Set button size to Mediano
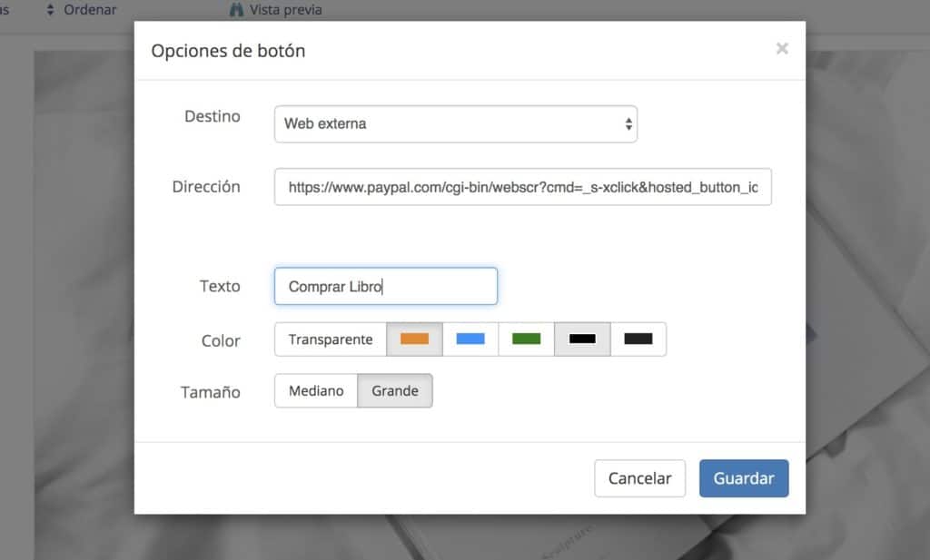The image size is (930, 560). point(316,391)
